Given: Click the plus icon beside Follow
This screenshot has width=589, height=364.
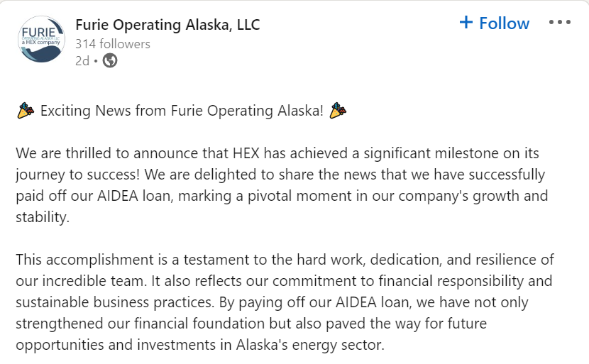Looking at the screenshot, I should pos(466,22).
